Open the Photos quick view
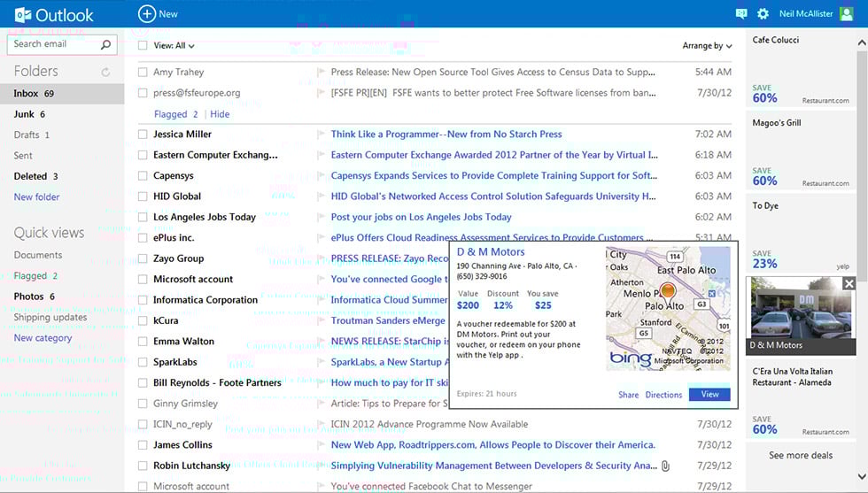This screenshot has width=868, height=493. tap(35, 297)
